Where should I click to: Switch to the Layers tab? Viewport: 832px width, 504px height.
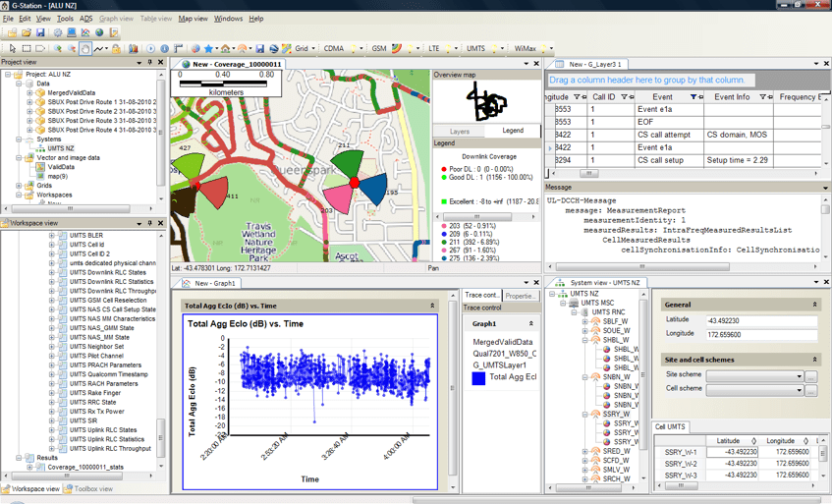(459, 131)
